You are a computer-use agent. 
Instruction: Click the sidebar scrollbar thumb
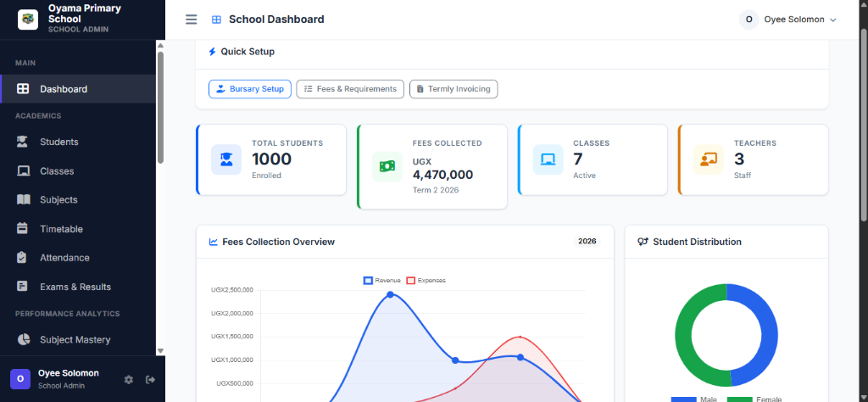pyautogui.click(x=160, y=108)
